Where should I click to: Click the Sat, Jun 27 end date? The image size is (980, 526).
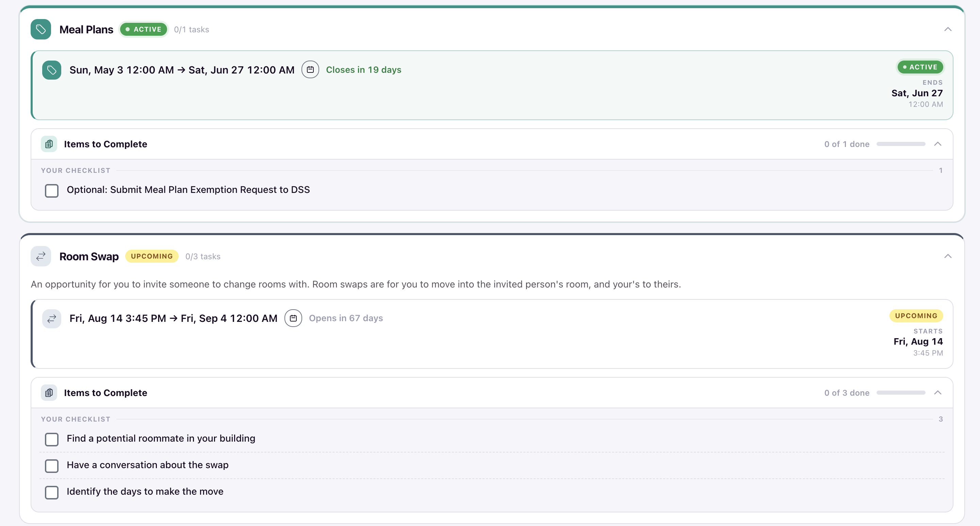[917, 93]
